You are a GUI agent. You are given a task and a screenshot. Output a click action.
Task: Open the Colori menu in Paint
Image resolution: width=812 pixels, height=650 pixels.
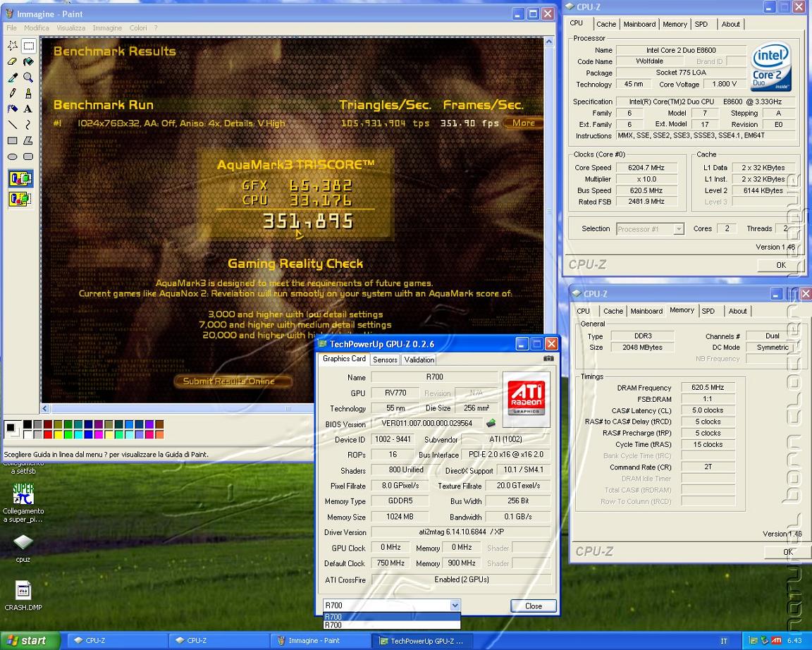coord(138,28)
